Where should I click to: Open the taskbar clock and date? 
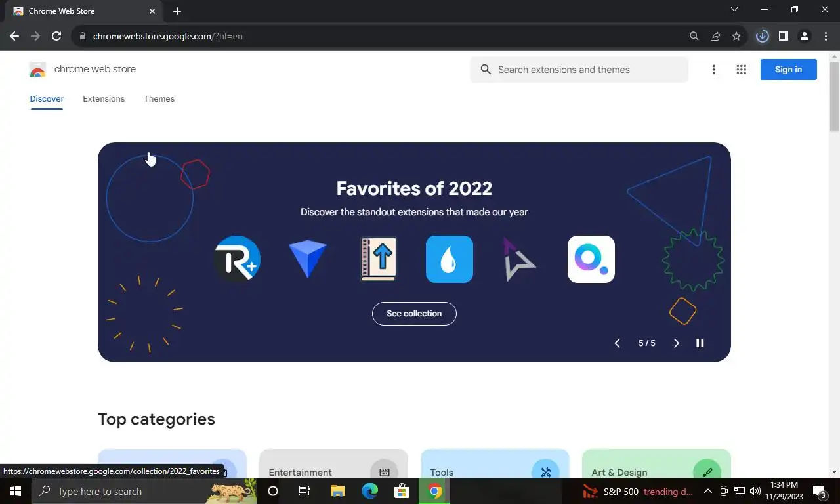tap(784, 491)
